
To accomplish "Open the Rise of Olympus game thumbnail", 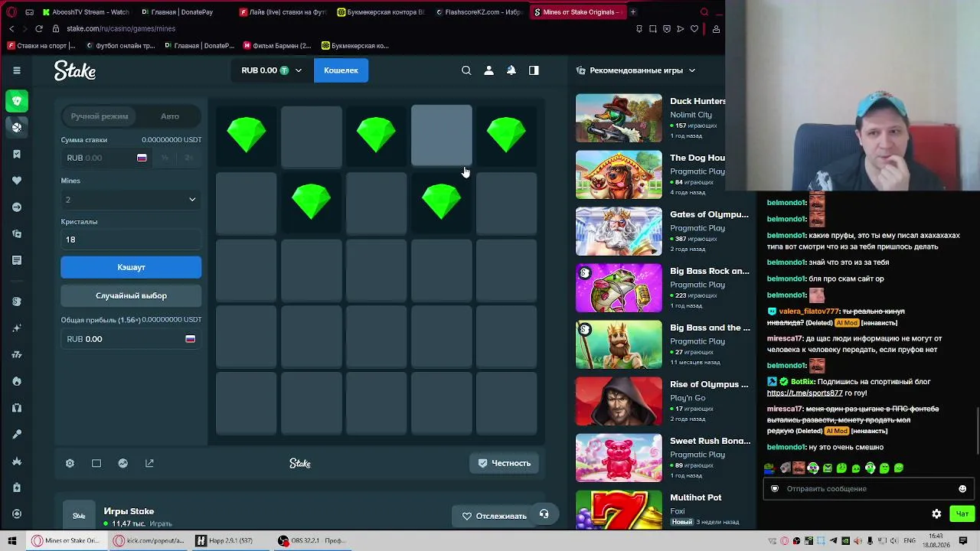I will [619, 401].
